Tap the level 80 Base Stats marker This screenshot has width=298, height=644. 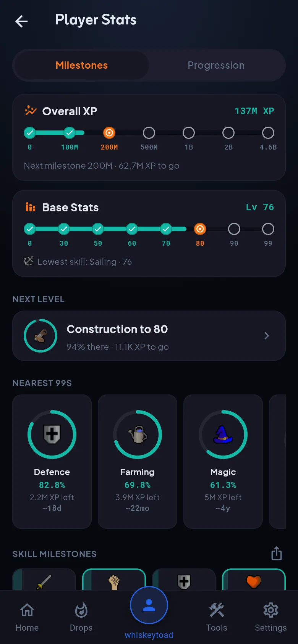click(x=200, y=229)
